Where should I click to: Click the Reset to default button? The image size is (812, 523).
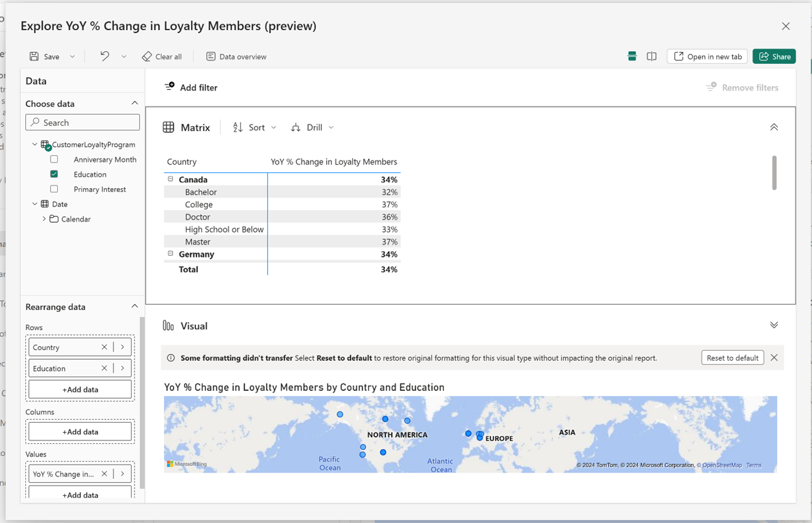pos(732,358)
